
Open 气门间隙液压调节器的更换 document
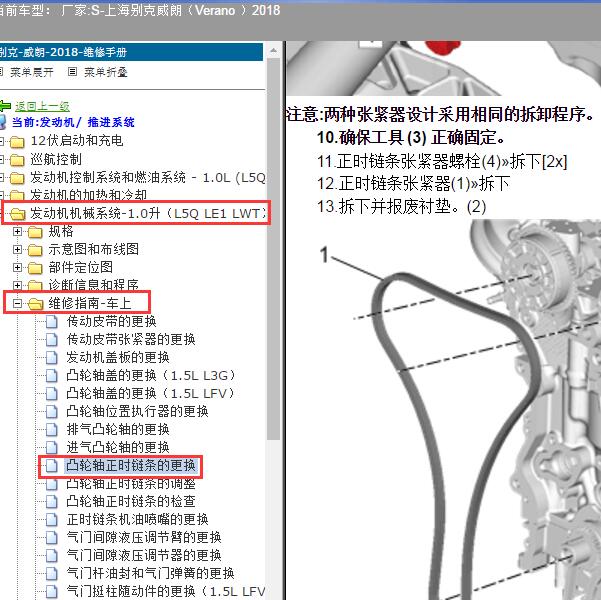coord(144,556)
